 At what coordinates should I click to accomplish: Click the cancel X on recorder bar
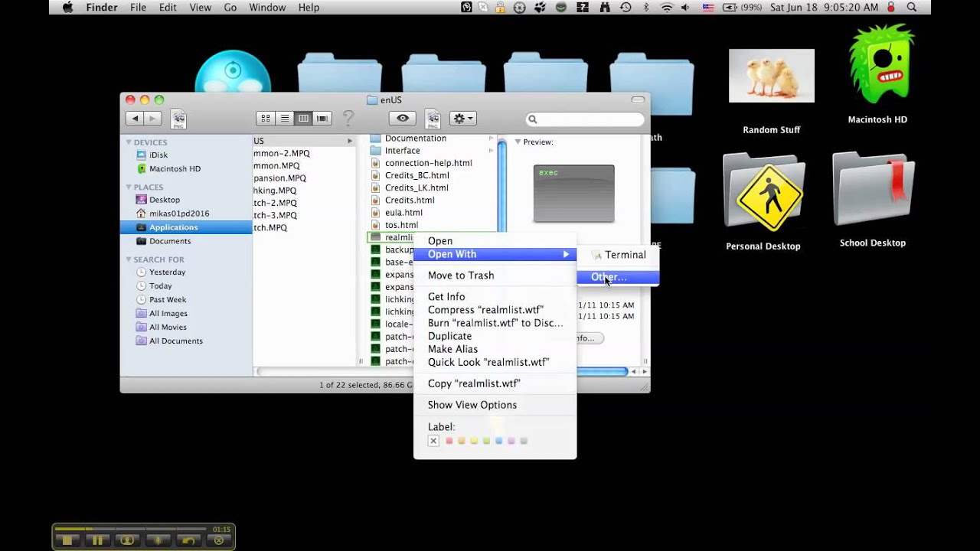click(x=218, y=540)
